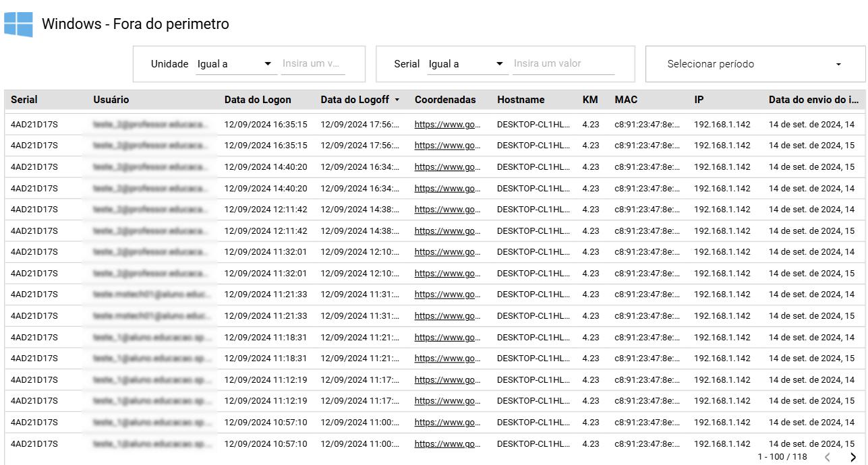Open coordinates link in last row
Image resolution: width=868 pixels, height=465 pixels.
(x=447, y=444)
